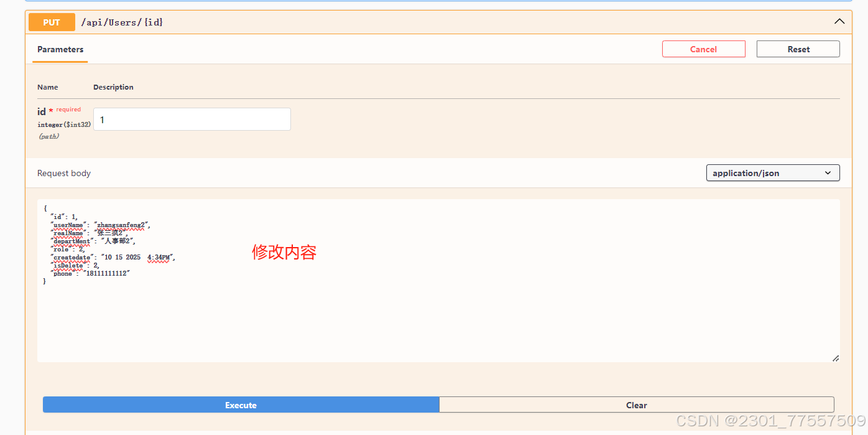Click the orange PUT method badge

tap(52, 22)
